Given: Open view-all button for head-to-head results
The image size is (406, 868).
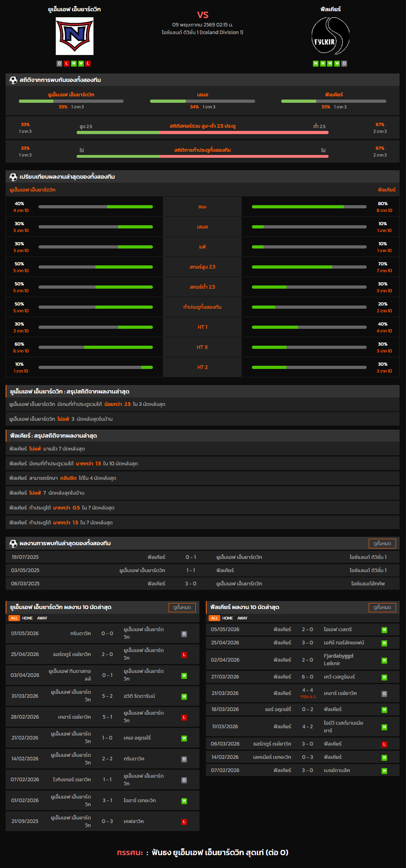Looking at the screenshot, I should (382, 543).
